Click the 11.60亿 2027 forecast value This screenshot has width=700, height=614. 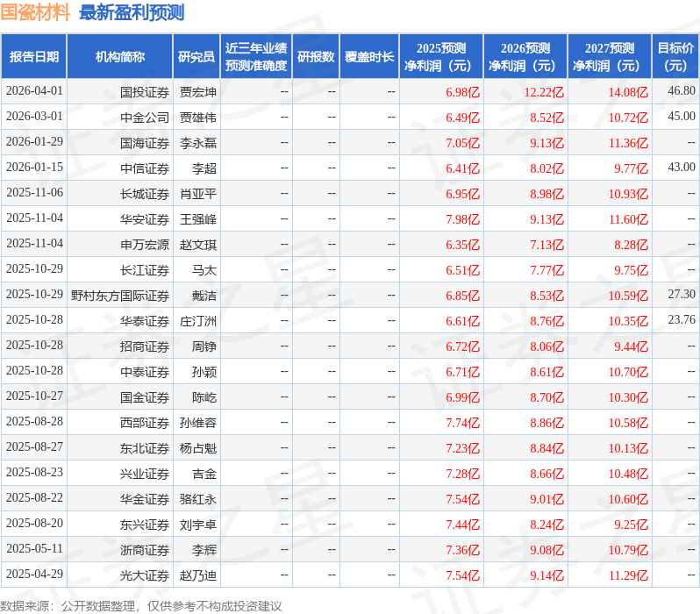[x=628, y=219]
